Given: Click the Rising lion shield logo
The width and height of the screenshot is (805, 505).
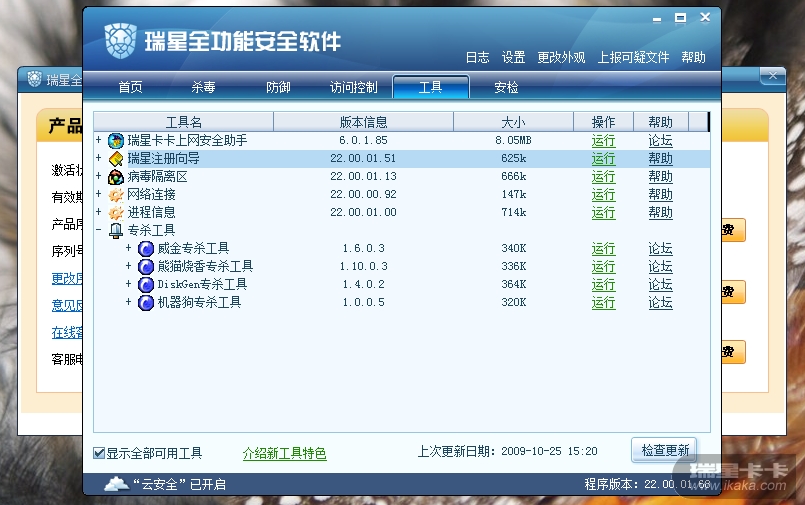Looking at the screenshot, I should click(x=121, y=41).
